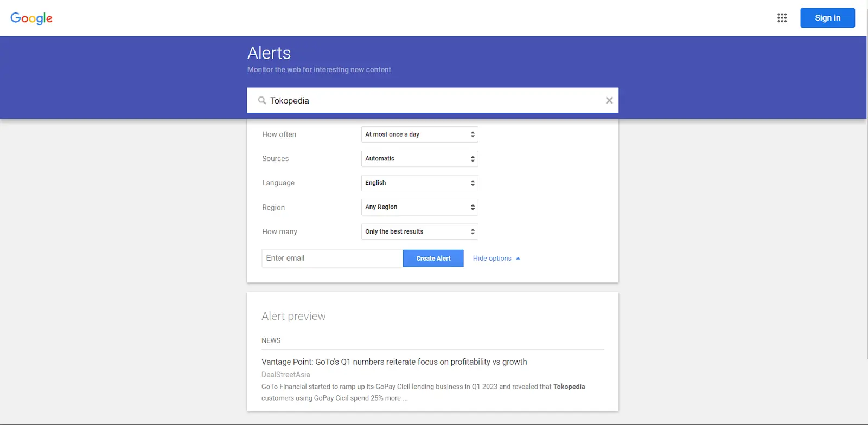The height and width of the screenshot is (425, 868).
Task: Open the How often dropdown
Action: 419,134
